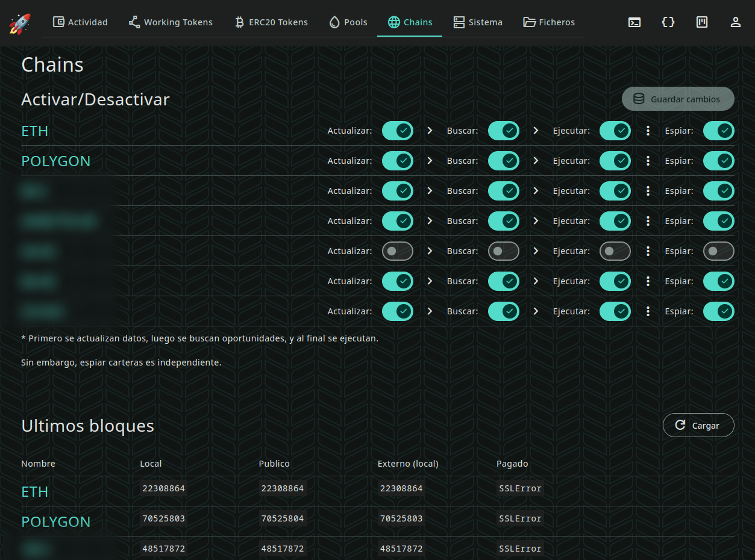Select POLYGON Externo (local) value 70525803
This screenshot has width=755, height=560.
click(x=401, y=518)
